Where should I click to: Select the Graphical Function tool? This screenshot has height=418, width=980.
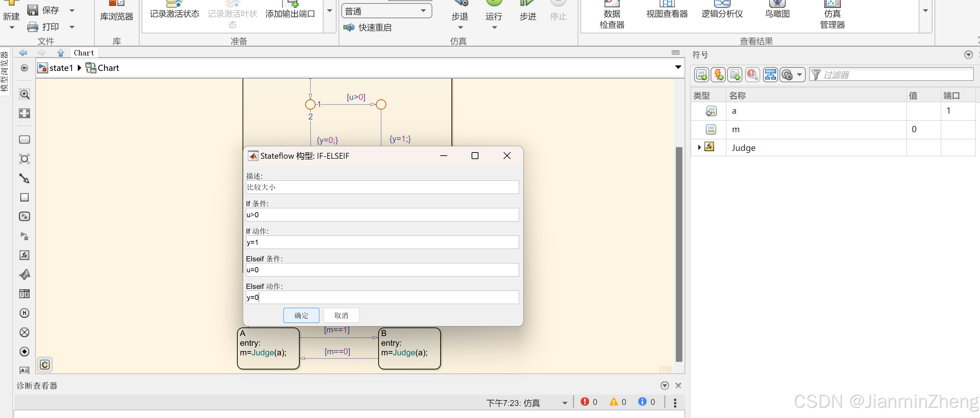tap(24, 255)
